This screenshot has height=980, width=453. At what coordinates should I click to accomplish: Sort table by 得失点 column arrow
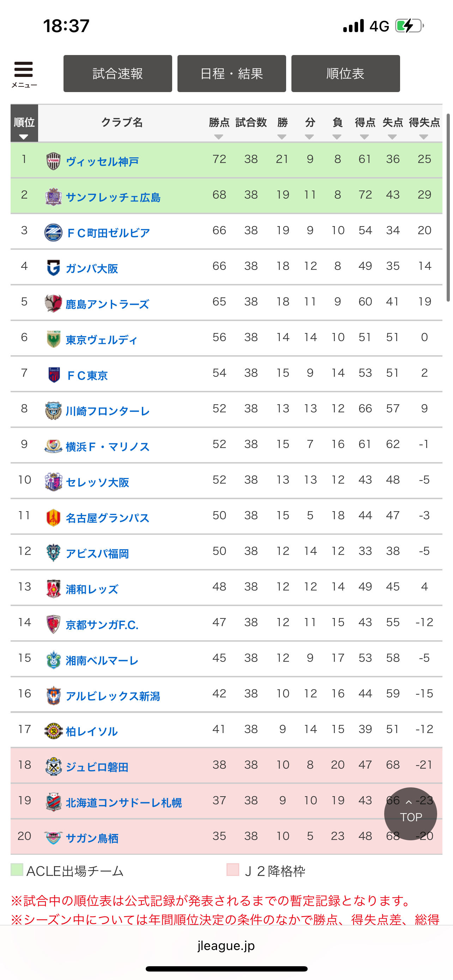[424, 137]
